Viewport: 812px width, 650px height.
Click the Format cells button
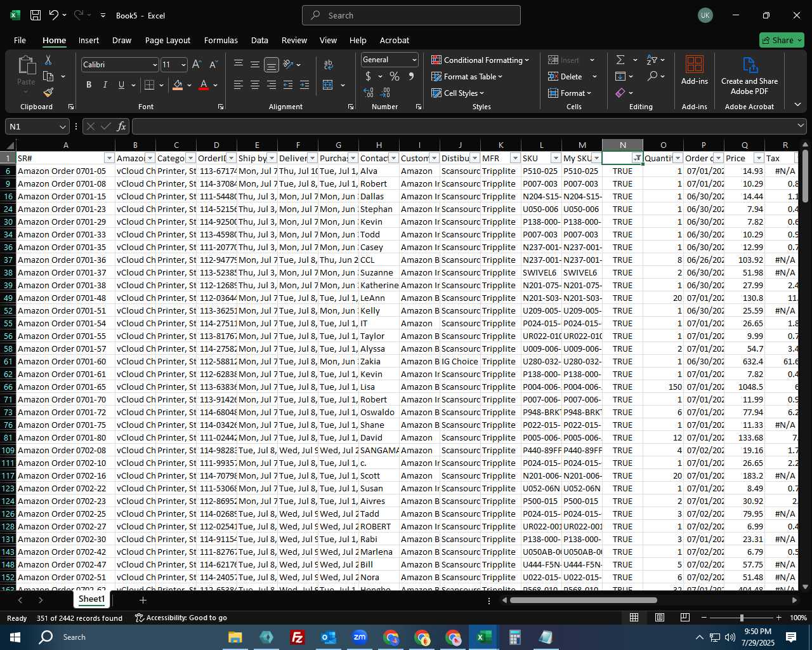coord(570,93)
